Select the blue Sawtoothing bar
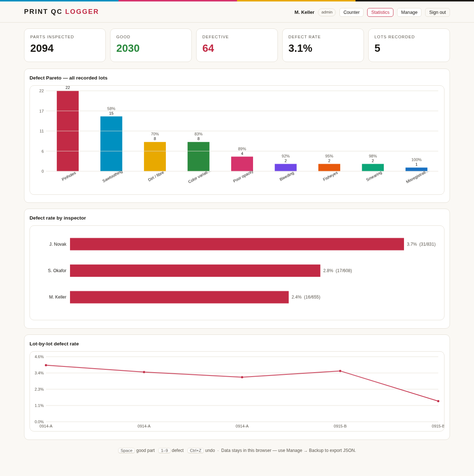Viewport: 474px width, 476px height. click(x=111, y=144)
